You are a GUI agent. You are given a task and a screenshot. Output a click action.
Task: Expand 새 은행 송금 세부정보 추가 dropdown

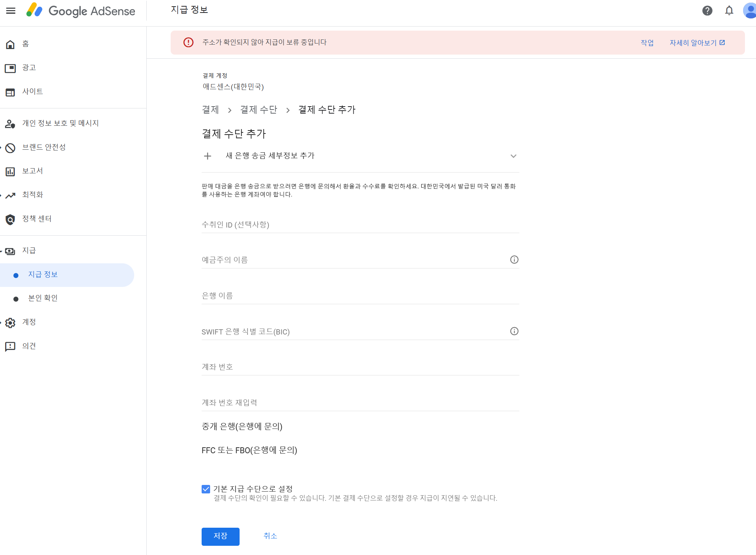tap(513, 156)
